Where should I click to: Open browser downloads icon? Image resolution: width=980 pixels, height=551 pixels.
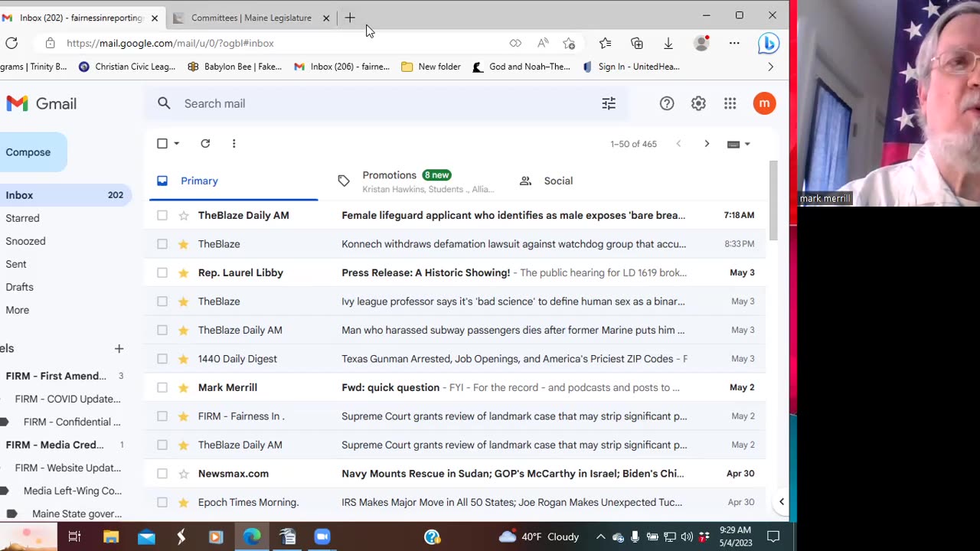[668, 43]
